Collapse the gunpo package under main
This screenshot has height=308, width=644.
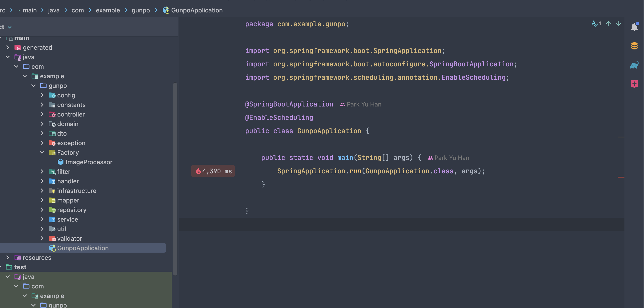coord(33,85)
